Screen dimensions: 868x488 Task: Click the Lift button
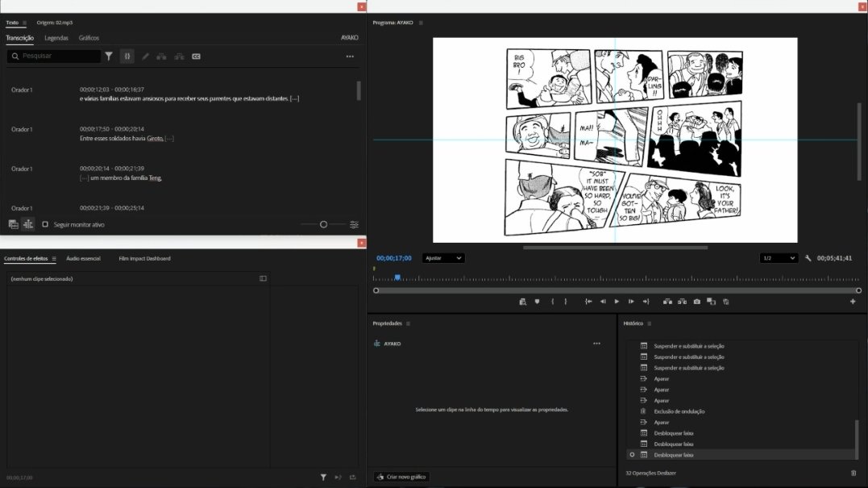pos(667,302)
